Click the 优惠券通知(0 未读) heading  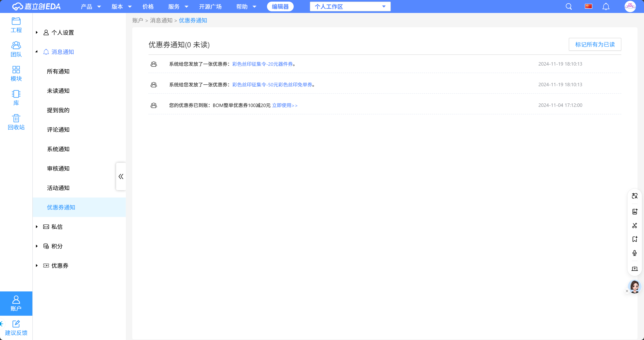179,45
